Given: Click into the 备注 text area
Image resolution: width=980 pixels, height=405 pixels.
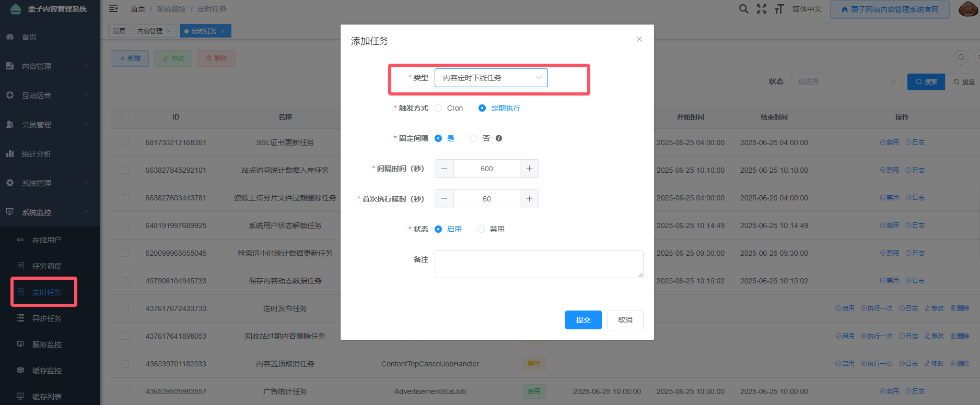Looking at the screenshot, I should (539, 264).
